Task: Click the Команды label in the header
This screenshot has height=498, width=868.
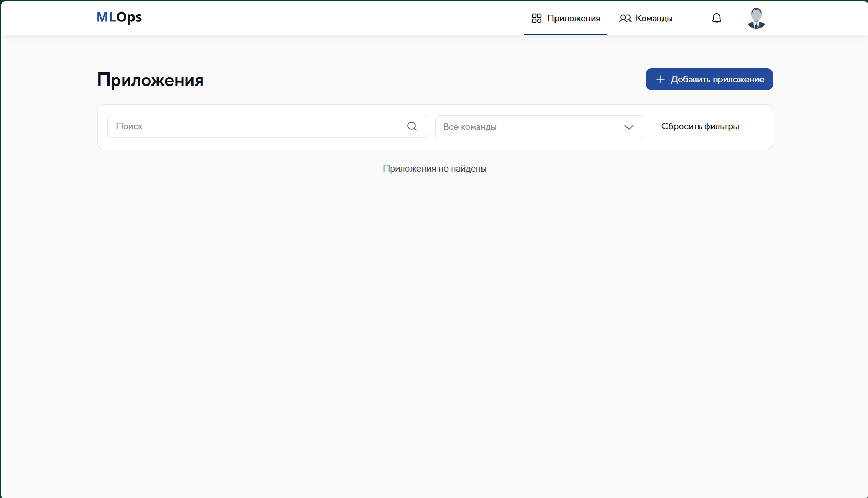Action: coord(654,18)
